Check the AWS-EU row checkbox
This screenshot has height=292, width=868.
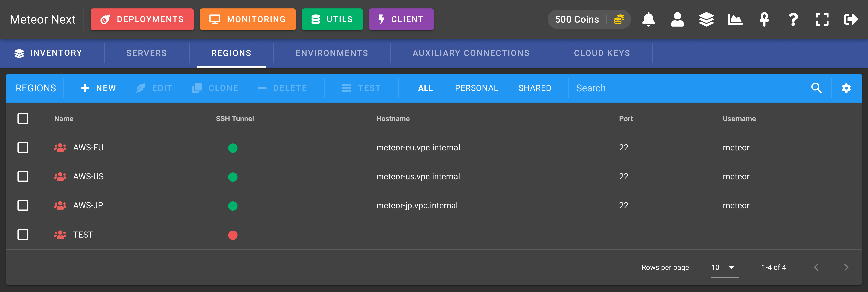23,147
